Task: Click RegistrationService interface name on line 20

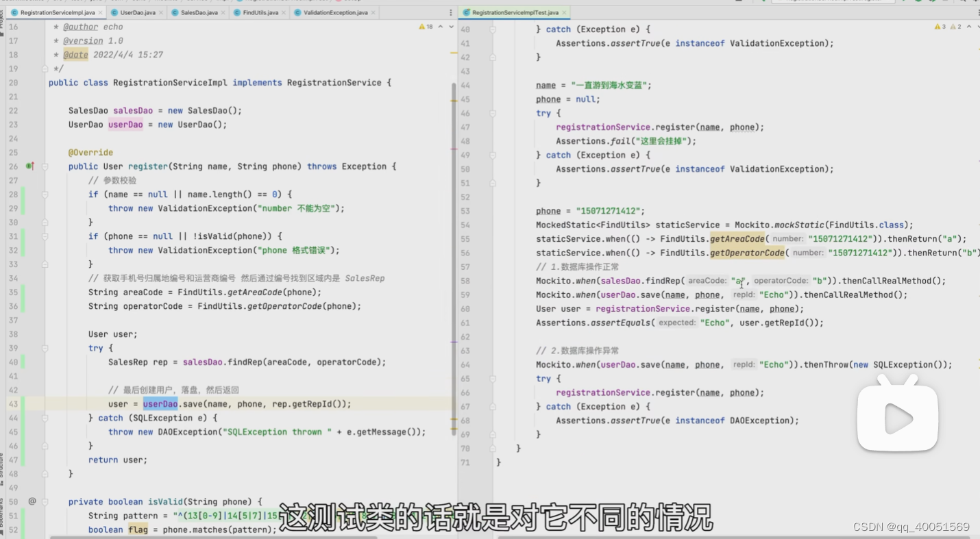Action: coord(334,83)
